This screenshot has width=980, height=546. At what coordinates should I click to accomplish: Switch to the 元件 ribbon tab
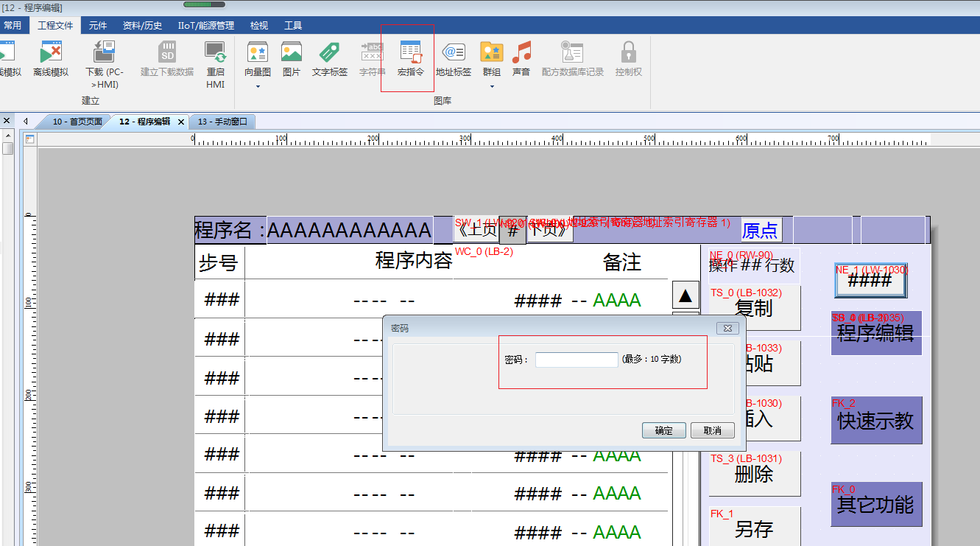98,25
